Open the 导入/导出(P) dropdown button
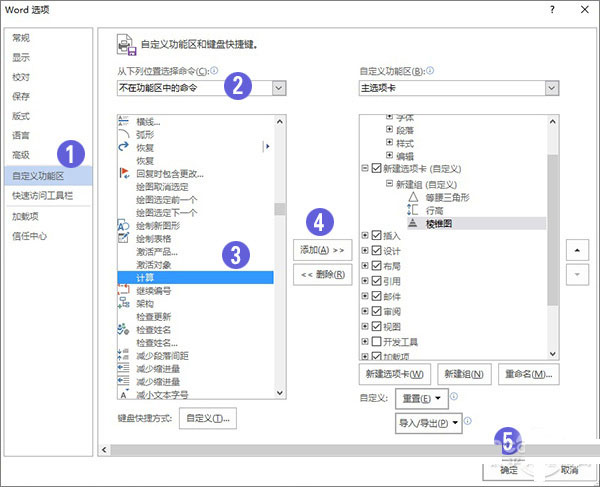 point(428,423)
